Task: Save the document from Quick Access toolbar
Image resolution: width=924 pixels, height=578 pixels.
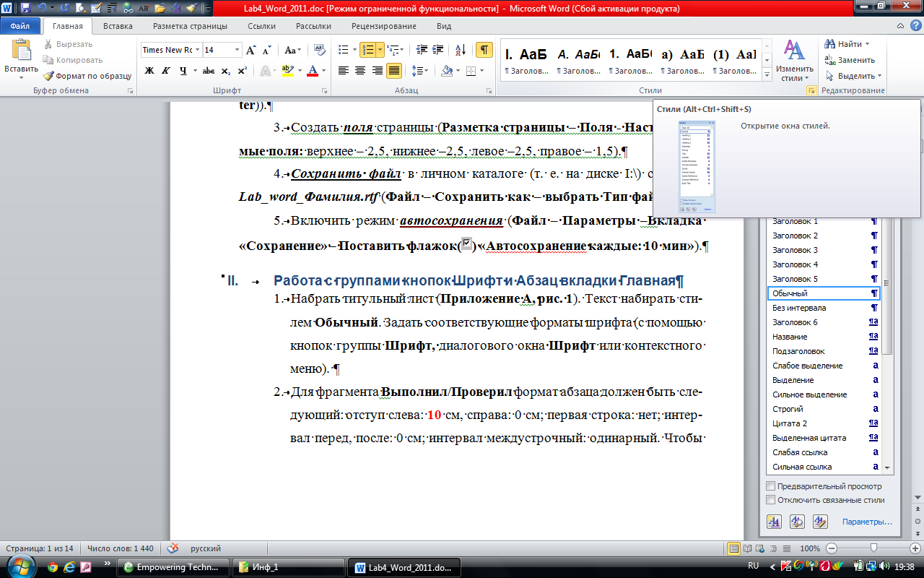Action: [x=25, y=9]
